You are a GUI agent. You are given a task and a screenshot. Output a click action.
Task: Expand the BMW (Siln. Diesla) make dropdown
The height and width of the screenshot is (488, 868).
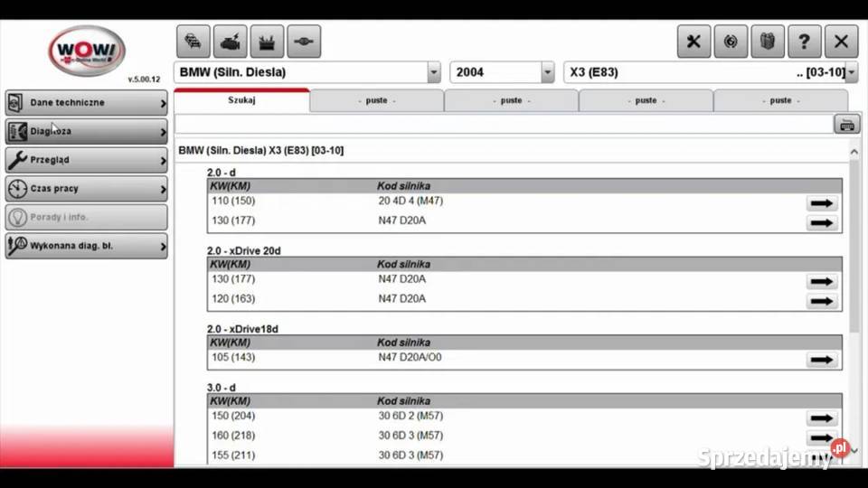pos(433,72)
